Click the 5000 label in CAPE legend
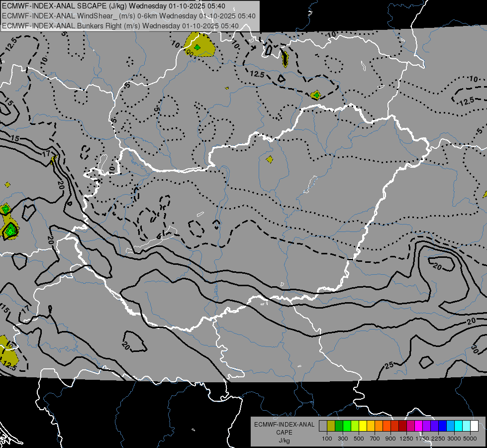Screen dimensions: 487x448 tap(470, 439)
